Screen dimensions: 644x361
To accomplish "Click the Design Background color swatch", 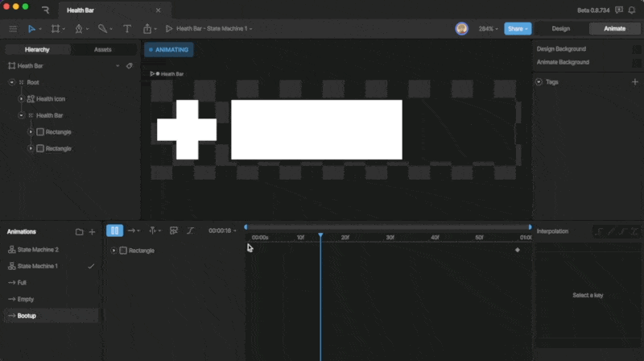I will 636,49.
